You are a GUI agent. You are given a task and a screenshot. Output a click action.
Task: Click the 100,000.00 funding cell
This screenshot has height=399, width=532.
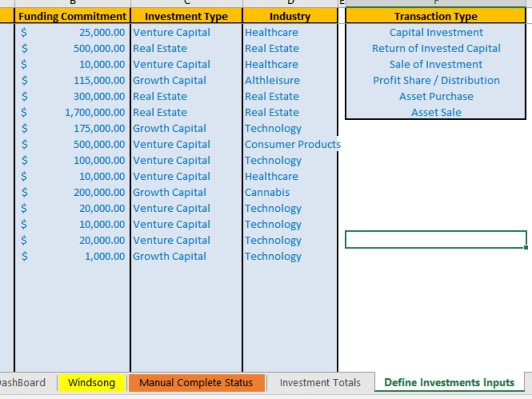[72, 160]
